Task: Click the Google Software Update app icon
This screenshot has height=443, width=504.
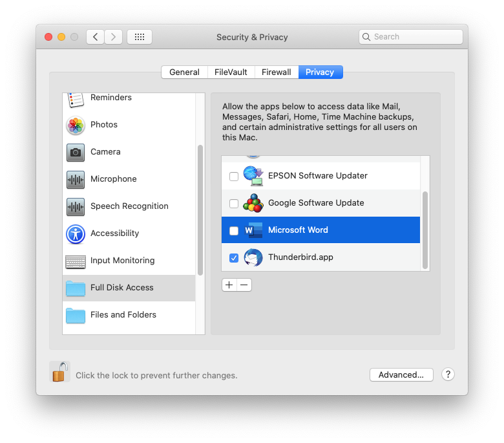Action: click(253, 203)
